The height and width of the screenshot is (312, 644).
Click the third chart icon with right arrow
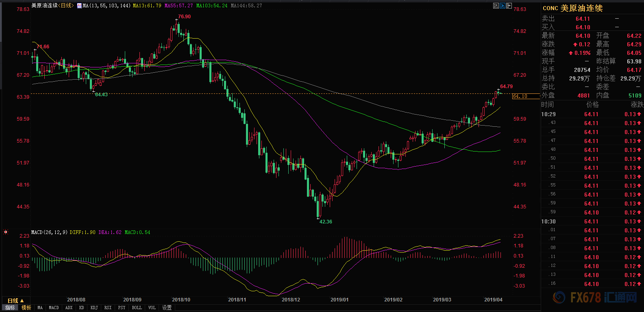coord(509,6)
